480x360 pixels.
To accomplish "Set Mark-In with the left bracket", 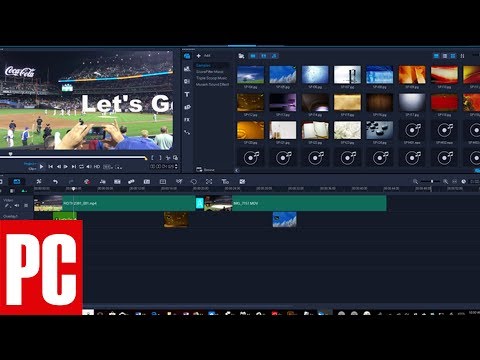I will (x=152, y=158).
